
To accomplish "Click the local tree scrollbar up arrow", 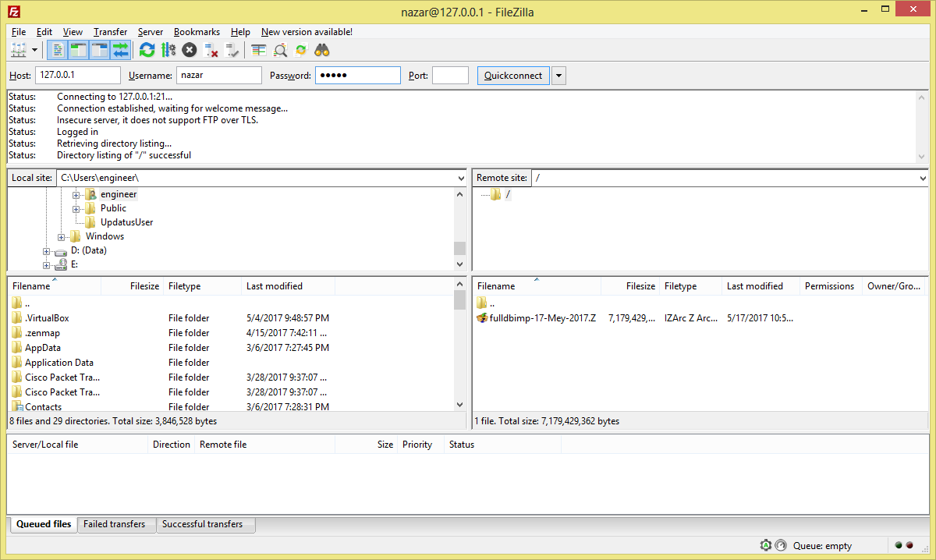I will pyautogui.click(x=459, y=193).
